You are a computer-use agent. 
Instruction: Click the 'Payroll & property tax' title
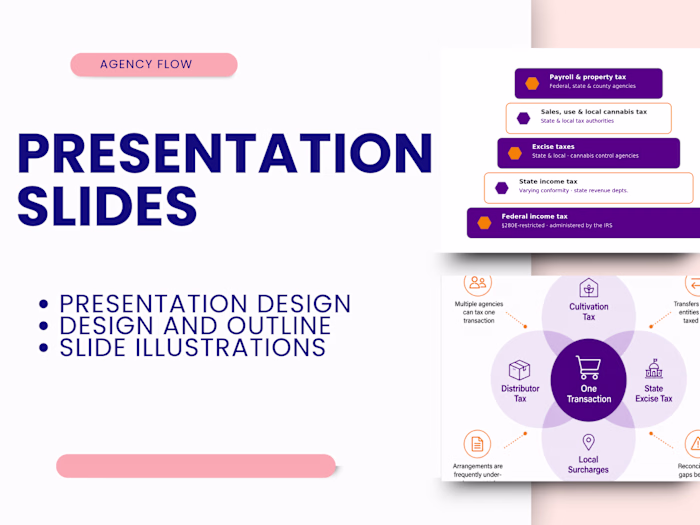tap(588, 77)
